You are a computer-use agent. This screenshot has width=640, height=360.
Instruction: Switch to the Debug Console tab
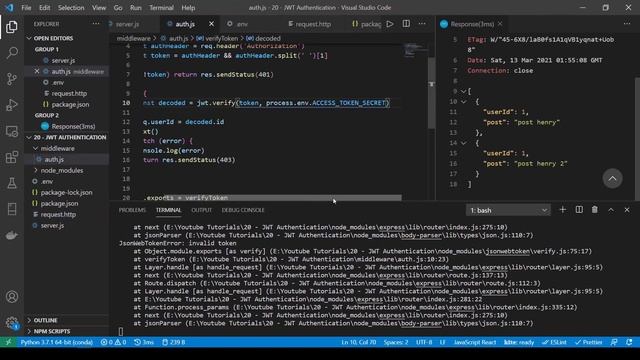(x=243, y=210)
